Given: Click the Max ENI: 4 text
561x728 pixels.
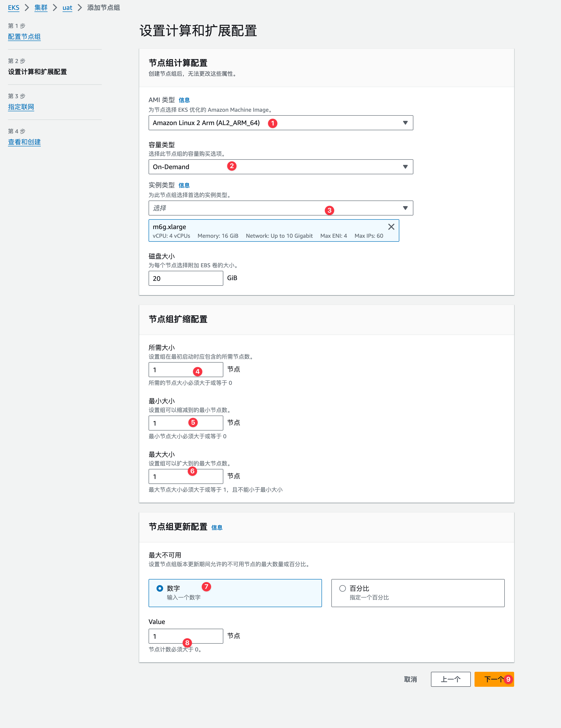Looking at the screenshot, I should pyautogui.click(x=333, y=236).
